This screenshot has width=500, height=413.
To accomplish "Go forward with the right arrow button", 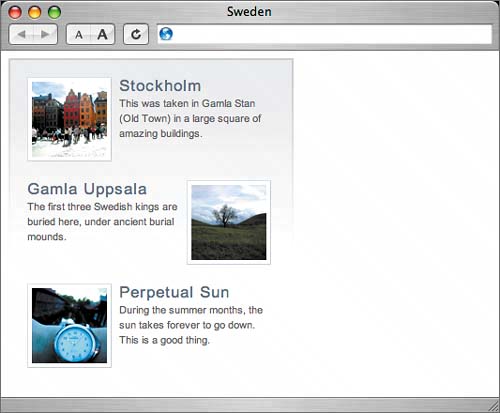I will [x=45, y=34].
